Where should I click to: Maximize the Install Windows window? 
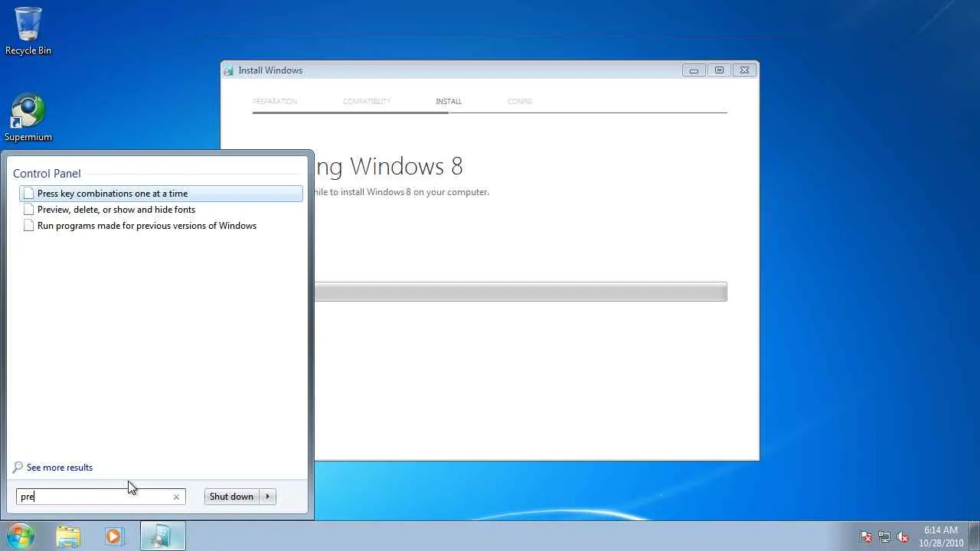(719, 70)
